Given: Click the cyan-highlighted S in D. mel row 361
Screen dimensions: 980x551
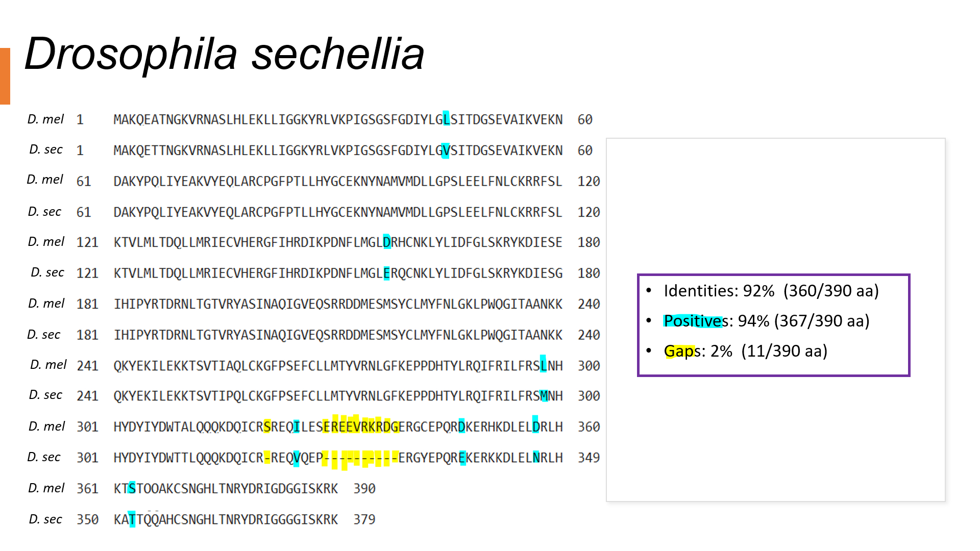Looking at the screenshot, I should [132, 489].
